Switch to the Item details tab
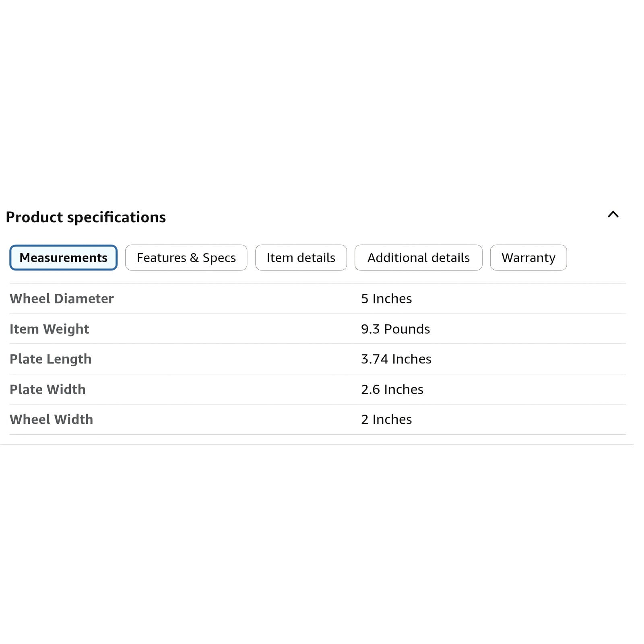Image resolution: width=644 pixels, height=644 pixels. pyautogui.click(x=301, y=258)
